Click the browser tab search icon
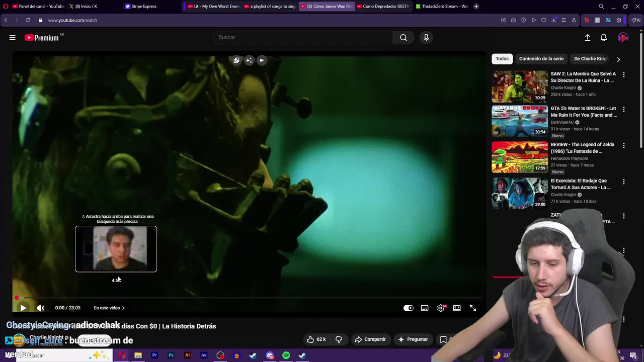644x362 pixels. pyautogui.click(x=601, y=7)
